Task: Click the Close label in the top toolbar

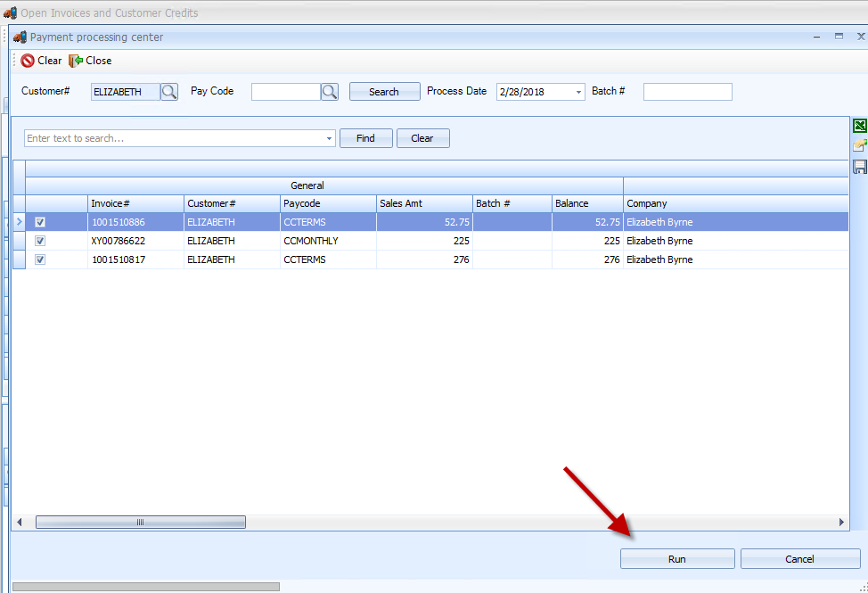Action: (x=99, y=61)
